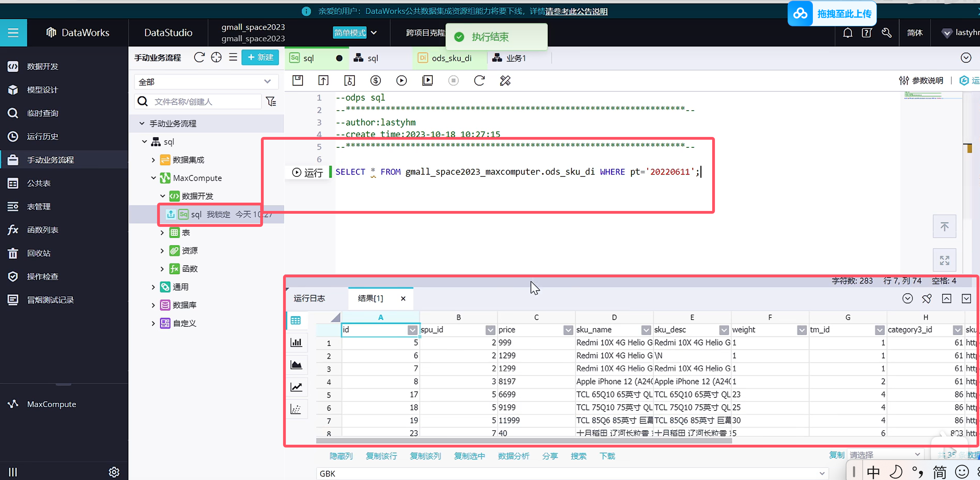The image size is (980, 480).
Task: Pin the result panel
Action: tap(927, 299)
